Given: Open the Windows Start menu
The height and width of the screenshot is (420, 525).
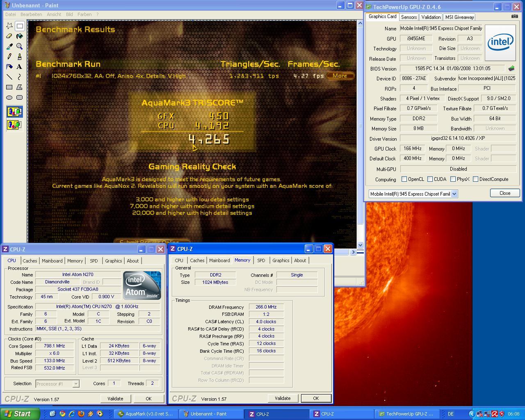Looking at the screenshot, I should point(20,414).
